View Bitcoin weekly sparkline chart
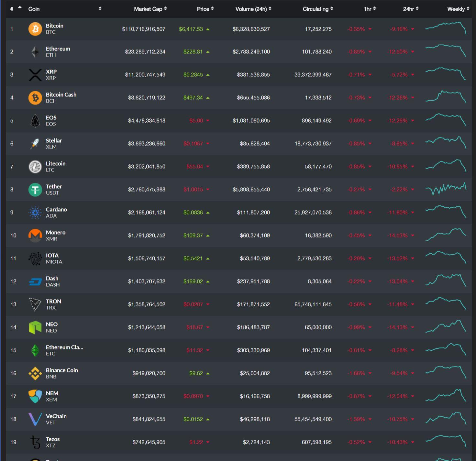The image size is (476, 461). (446, 28)
